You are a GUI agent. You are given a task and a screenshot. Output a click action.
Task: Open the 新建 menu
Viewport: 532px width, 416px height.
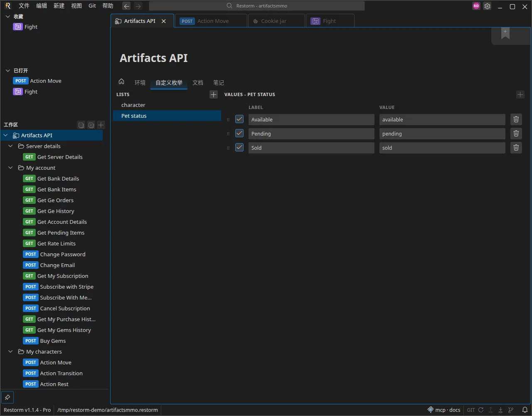coord(59,6)
